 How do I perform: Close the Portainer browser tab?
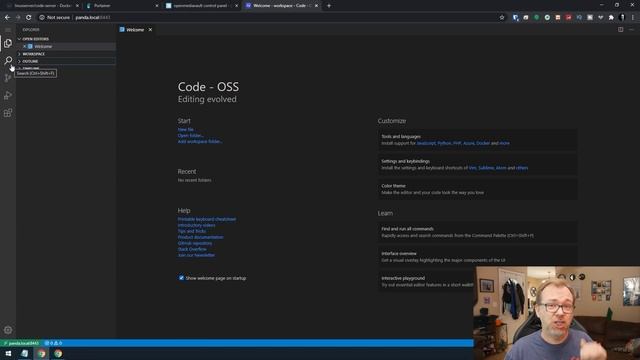(157, 6)
